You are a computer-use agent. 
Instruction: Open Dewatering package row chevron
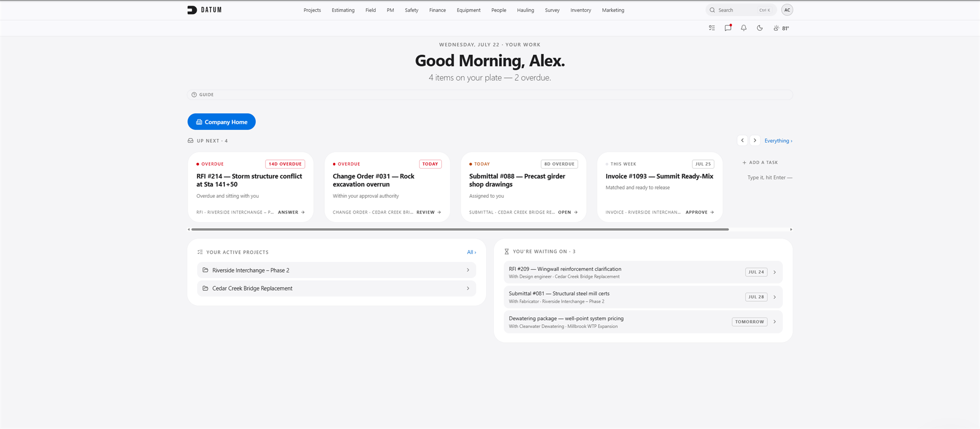[x=775, y=322]
